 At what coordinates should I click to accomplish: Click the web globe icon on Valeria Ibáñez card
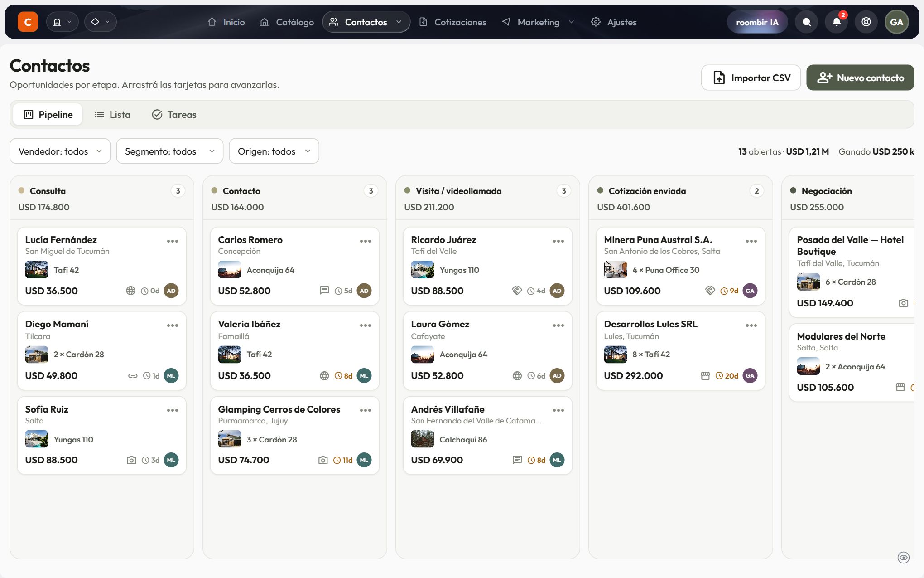(x=324, y=375)
